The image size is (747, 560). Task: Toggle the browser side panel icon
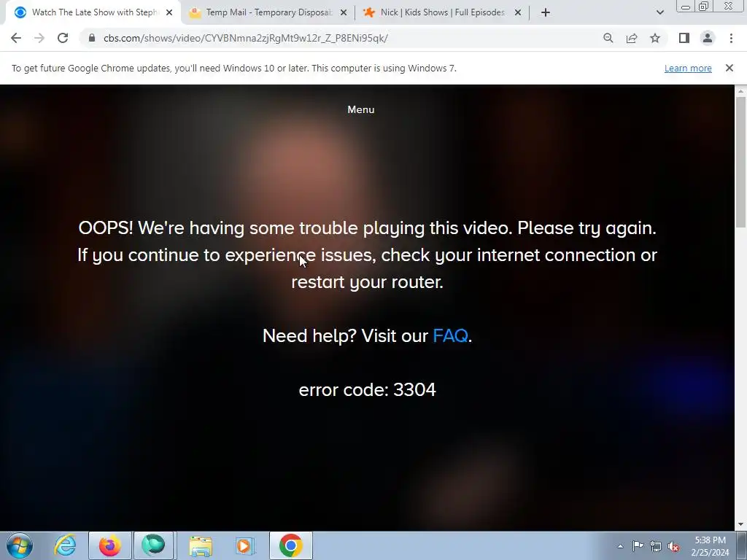pyautogui.click(x=684, y=38)
